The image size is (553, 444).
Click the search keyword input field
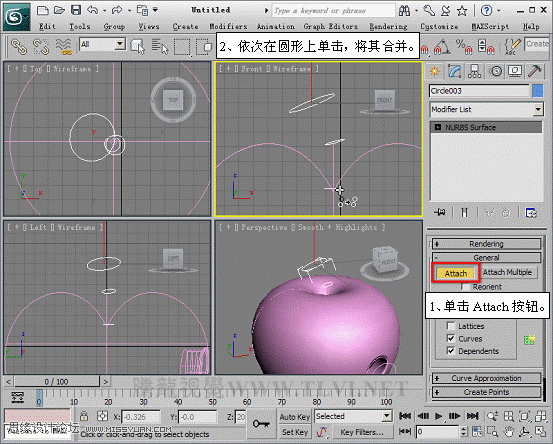[x=334, y=11]
